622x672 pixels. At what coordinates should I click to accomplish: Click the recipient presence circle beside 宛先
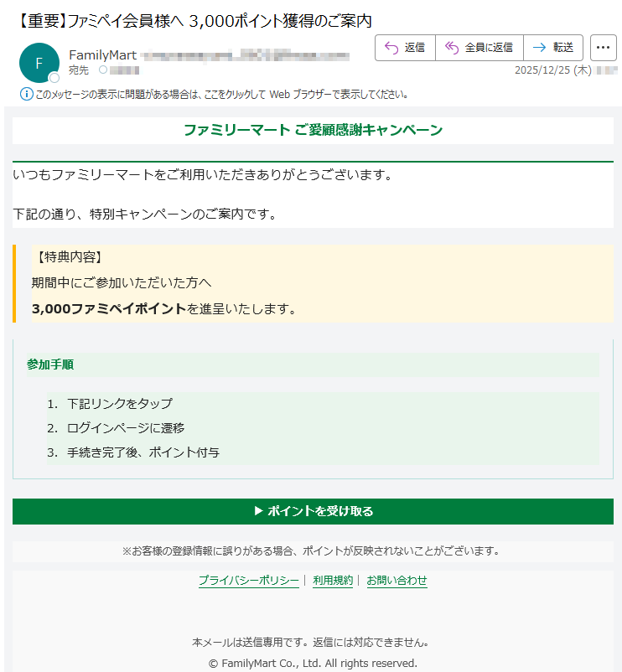[x=103, y=70]
